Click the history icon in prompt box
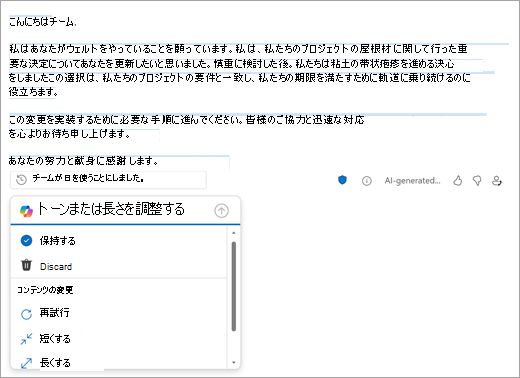 [21, 180]
